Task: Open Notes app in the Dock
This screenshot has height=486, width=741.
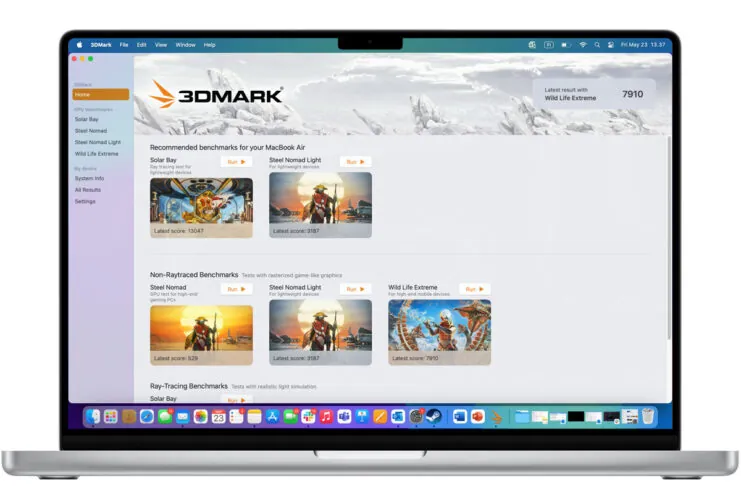Action: click(254, 417)
